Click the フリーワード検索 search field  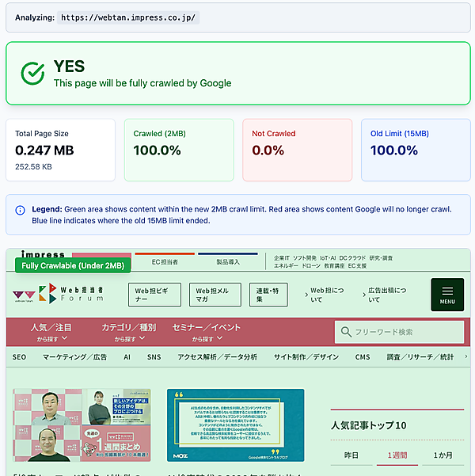coord(399,332)
